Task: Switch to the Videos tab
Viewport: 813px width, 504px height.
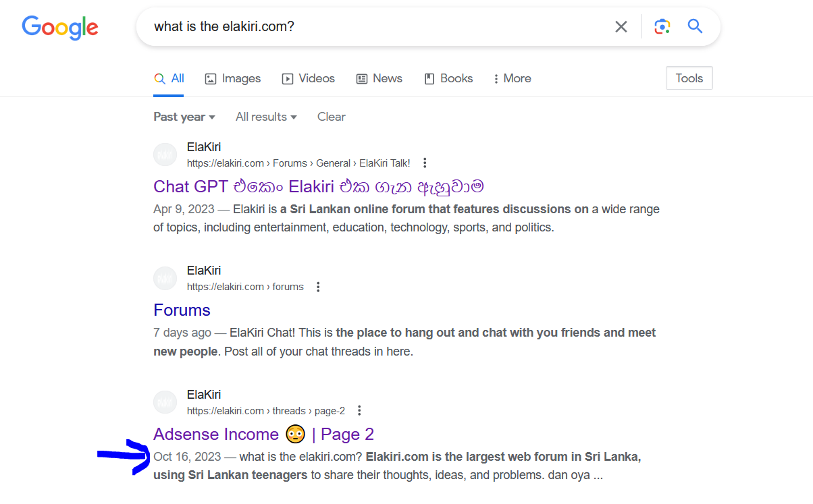Action: tap(309, 78)
